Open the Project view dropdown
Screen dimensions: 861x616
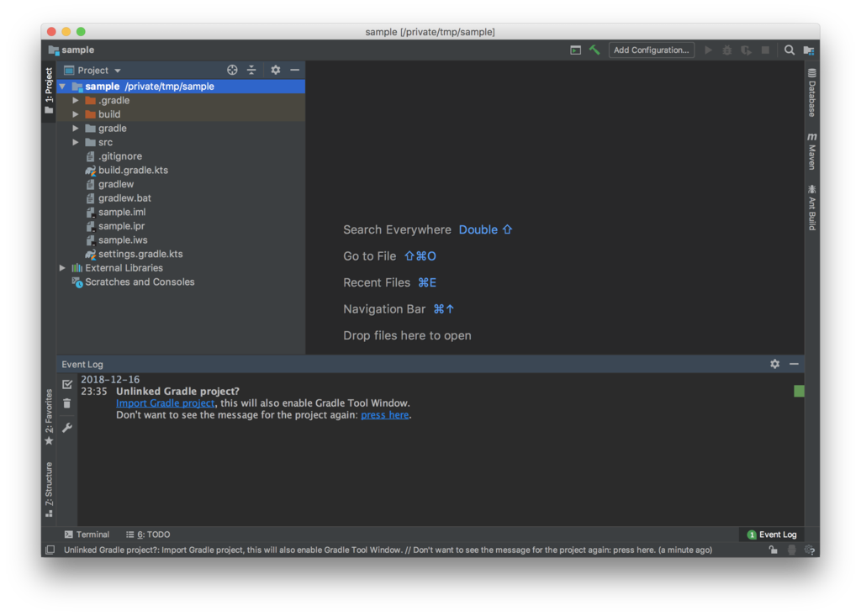pyautogui.click(x=98, y=71)
